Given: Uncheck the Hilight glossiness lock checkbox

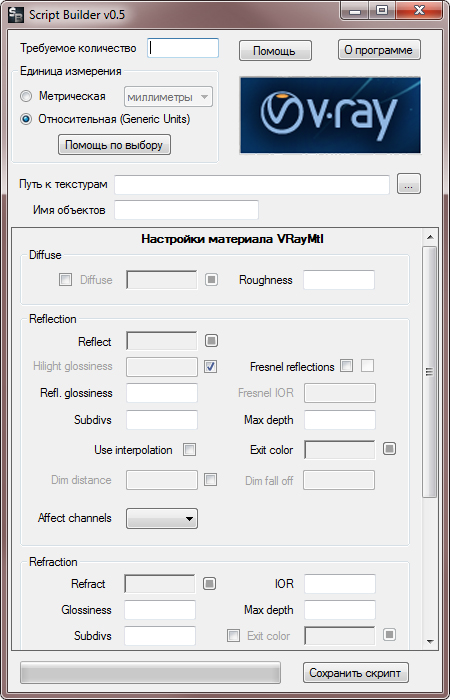Looking at the screenshot, I should point(211,367).
